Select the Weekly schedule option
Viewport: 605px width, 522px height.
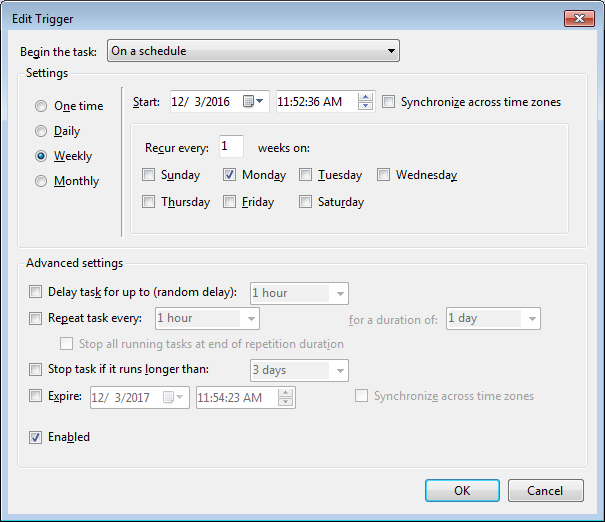pos(41,156)
